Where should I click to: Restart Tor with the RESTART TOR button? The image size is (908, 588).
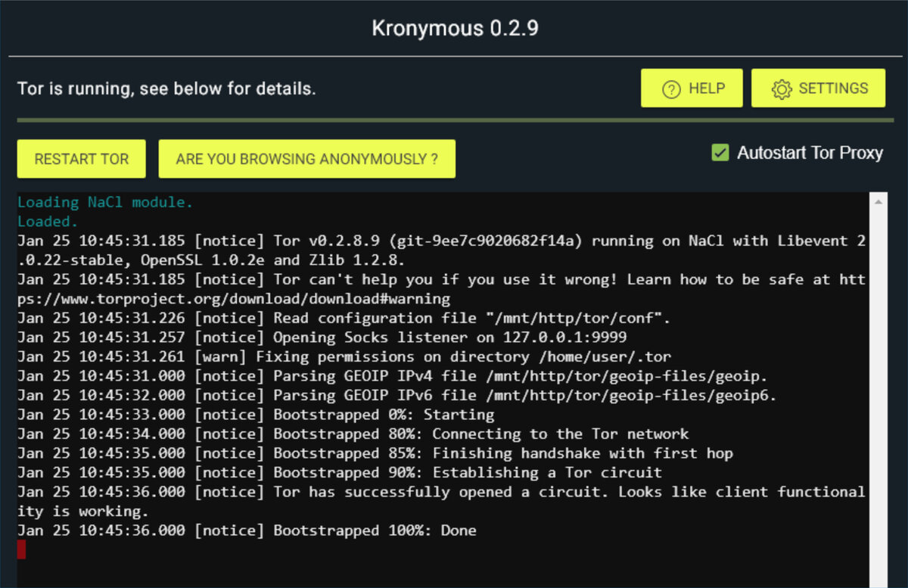coord(82,159)
